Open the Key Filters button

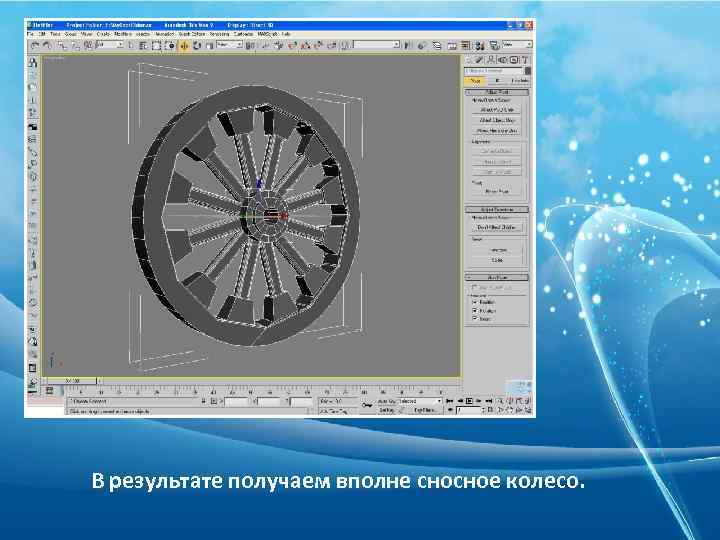click(x=425, y=410)
